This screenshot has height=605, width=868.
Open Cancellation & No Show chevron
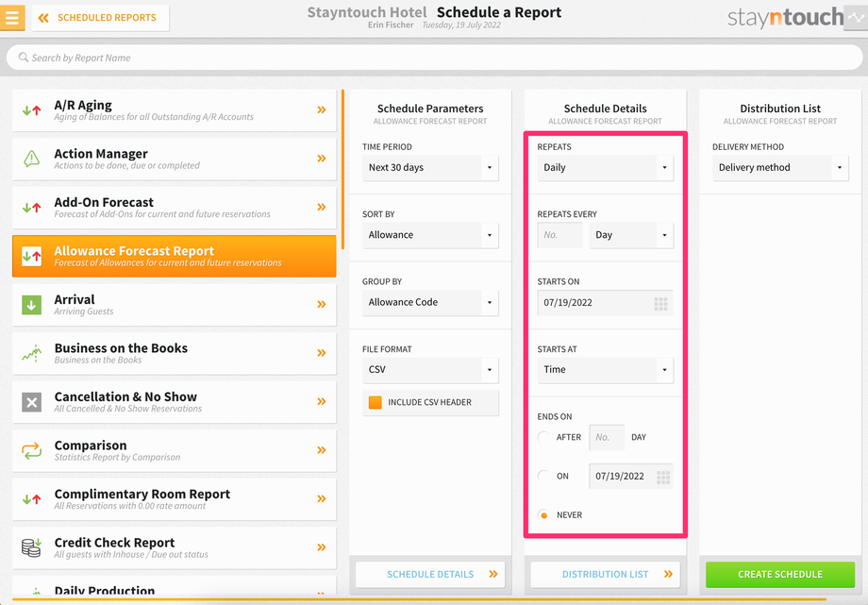[322, 402]
